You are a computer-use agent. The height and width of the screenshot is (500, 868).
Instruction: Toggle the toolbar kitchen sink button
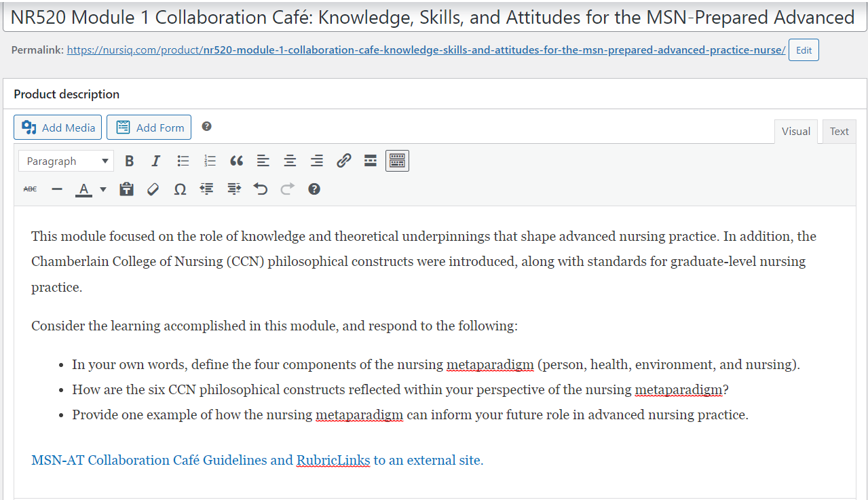(x=397, y=161)
